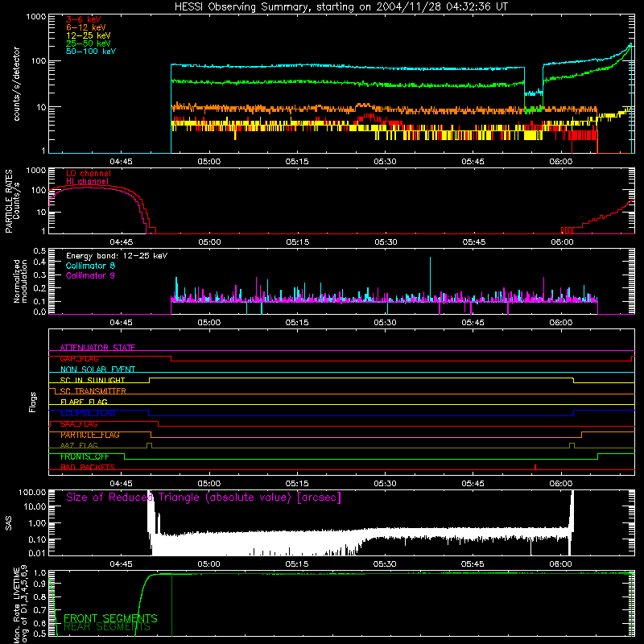The image size is (644, 644).
Task: Click the red BAD_PACKETS spike marker
Action: 535,467
